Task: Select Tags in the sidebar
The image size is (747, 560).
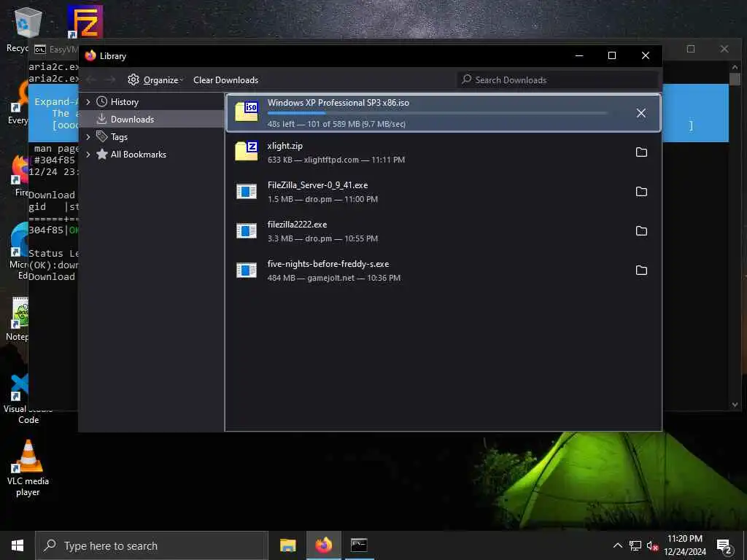Action: (x=119, y=137)
